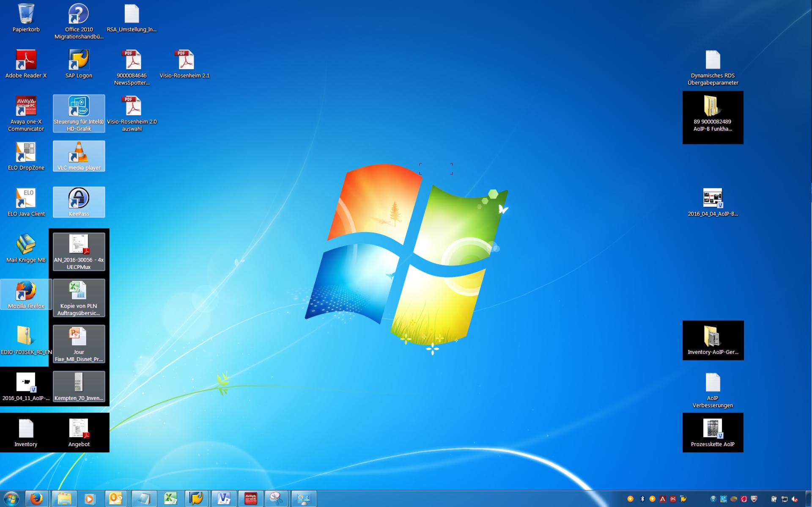Click the Outlook icon in taskbar

(116, 499)
